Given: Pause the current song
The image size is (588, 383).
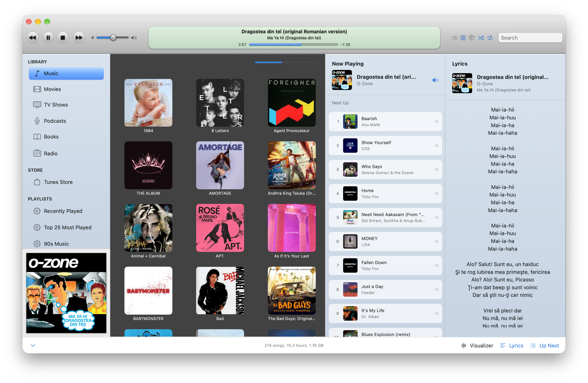Looking at the screenshot, I should click(48, 38).
